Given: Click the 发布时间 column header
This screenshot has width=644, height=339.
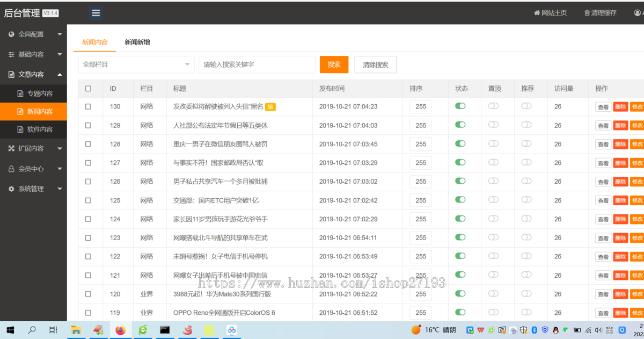Looking at the screenshot, I should tap(332, 89).
